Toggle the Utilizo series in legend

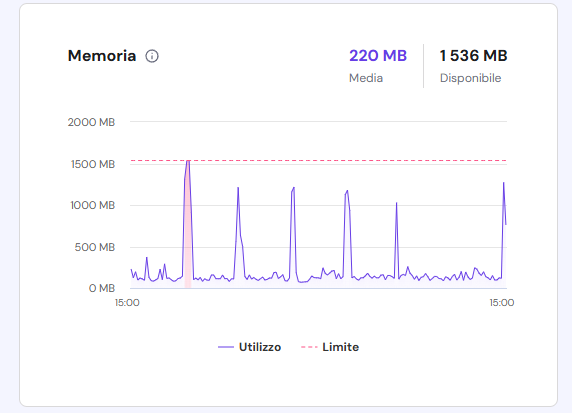click(250, 347)
